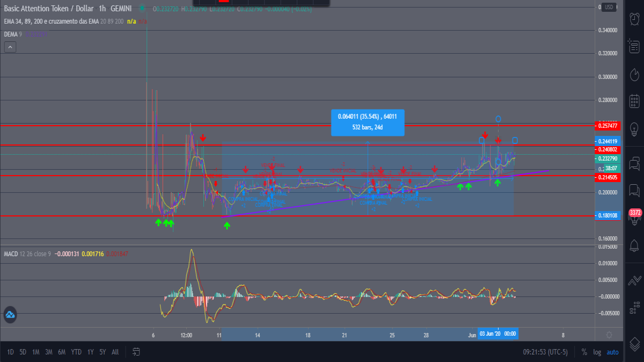
Task: Open the Ideas lightbulb icon
Action: click(634, 129)
